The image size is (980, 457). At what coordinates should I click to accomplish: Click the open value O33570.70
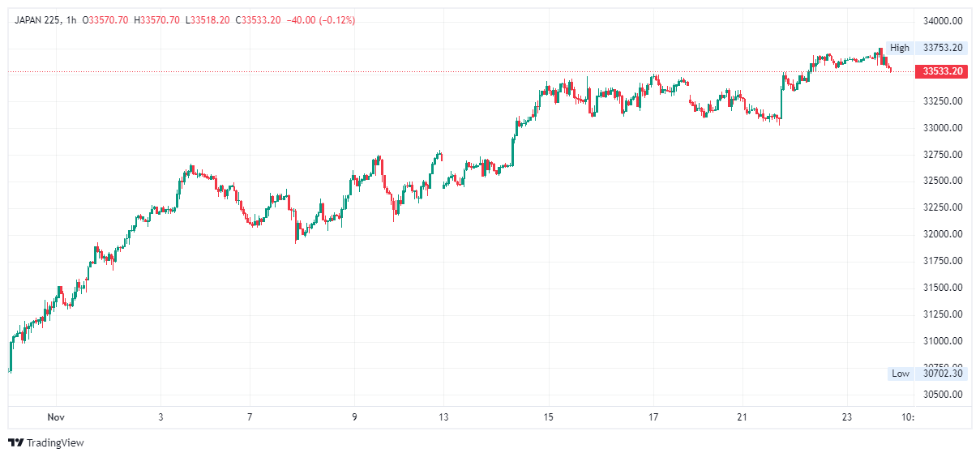pyautogui.click(x=107, y=19)
